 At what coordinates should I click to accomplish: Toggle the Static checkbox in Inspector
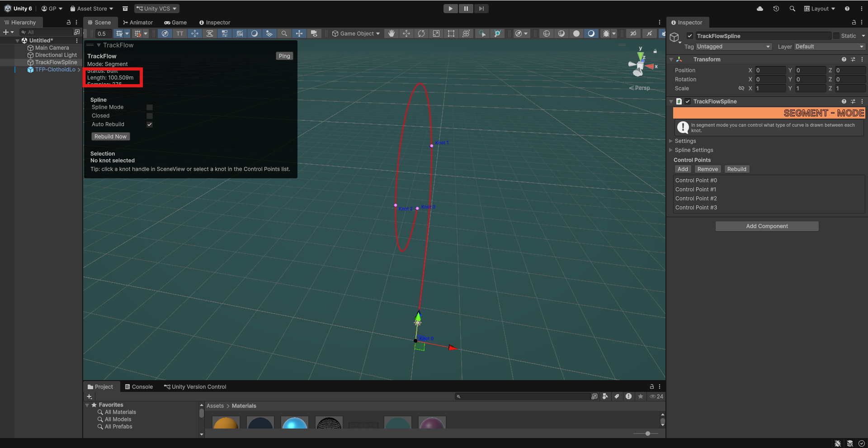[836, 36]
